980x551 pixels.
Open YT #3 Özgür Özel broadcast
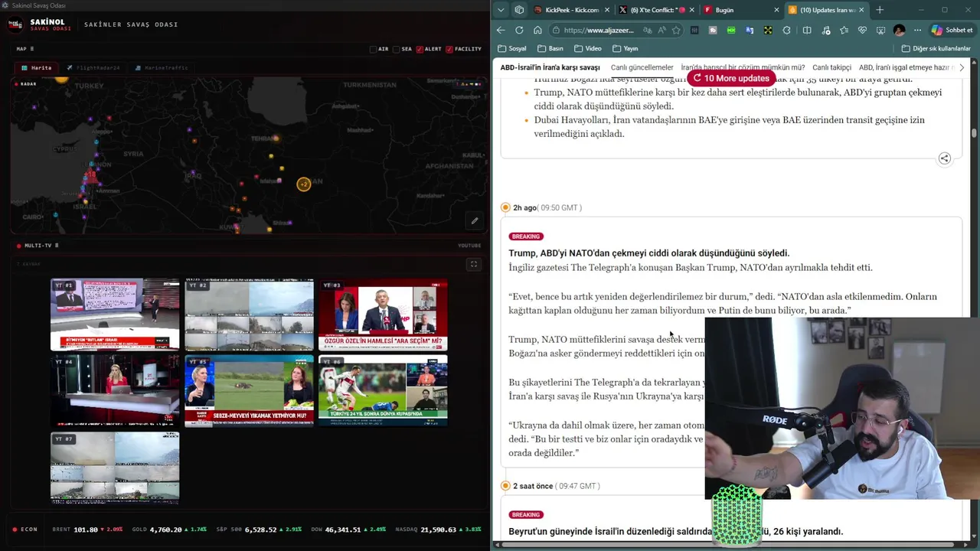[x=383, y=315]
